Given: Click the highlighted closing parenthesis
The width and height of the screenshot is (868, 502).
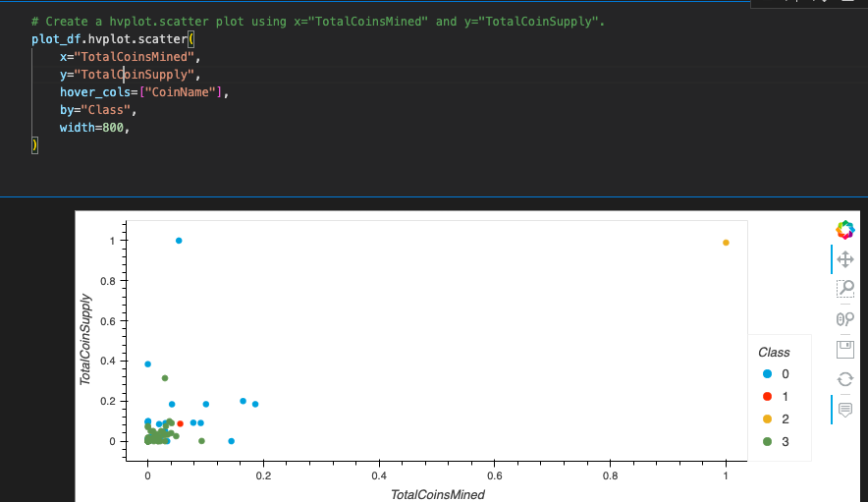Looking at the screenshot, I should [35, 145].
